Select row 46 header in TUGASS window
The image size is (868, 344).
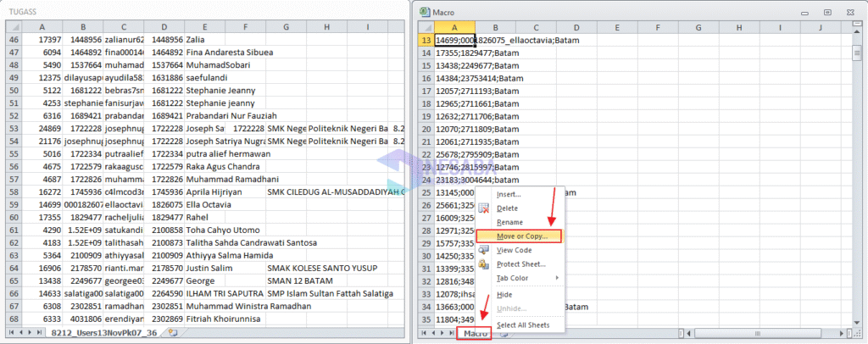click(x=14, y=39)
